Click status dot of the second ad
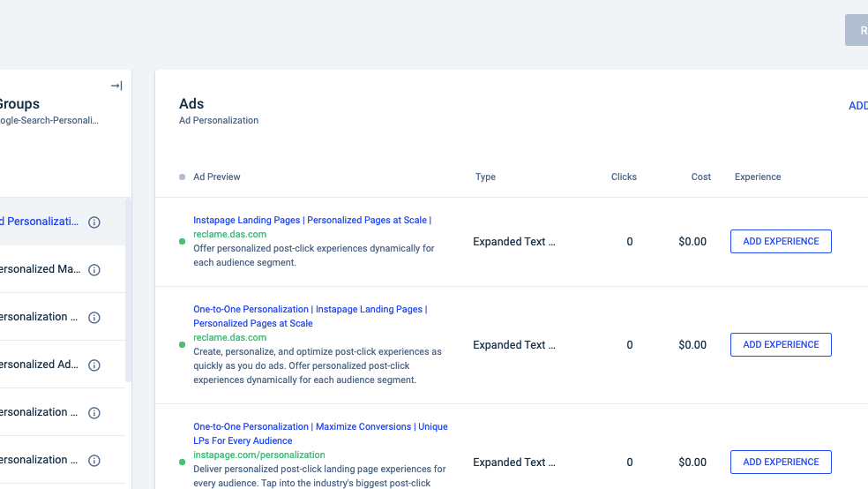This screenshot has height=489, width=868. click(x=183, y=344)
